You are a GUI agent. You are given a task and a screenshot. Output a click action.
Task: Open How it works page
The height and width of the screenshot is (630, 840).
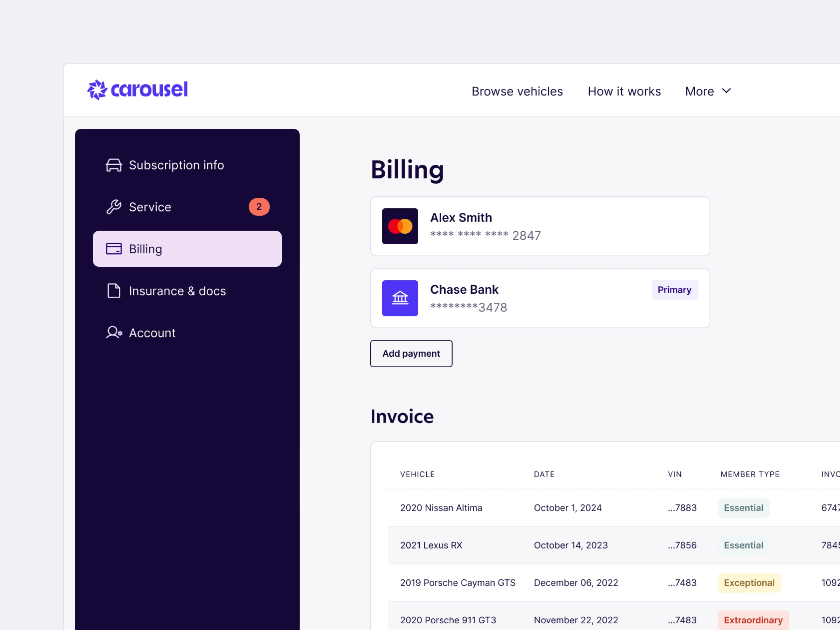pyautogui.click(x=624, y=91)
